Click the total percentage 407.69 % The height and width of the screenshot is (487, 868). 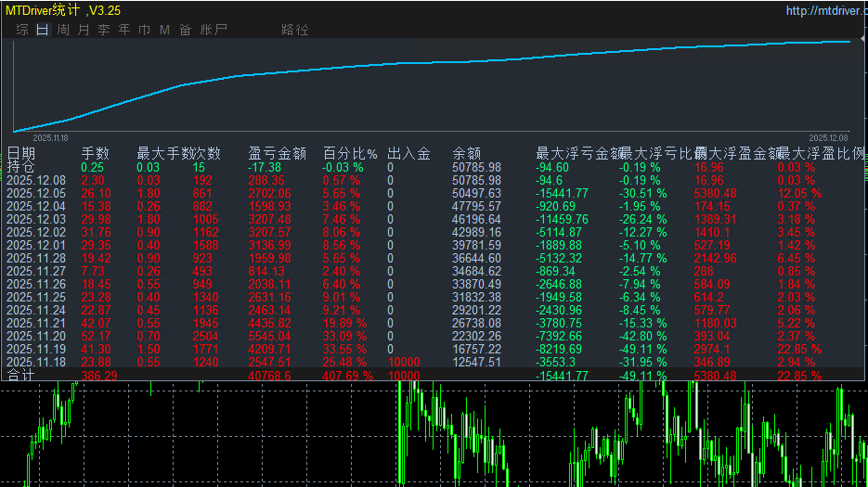[347, 376]
